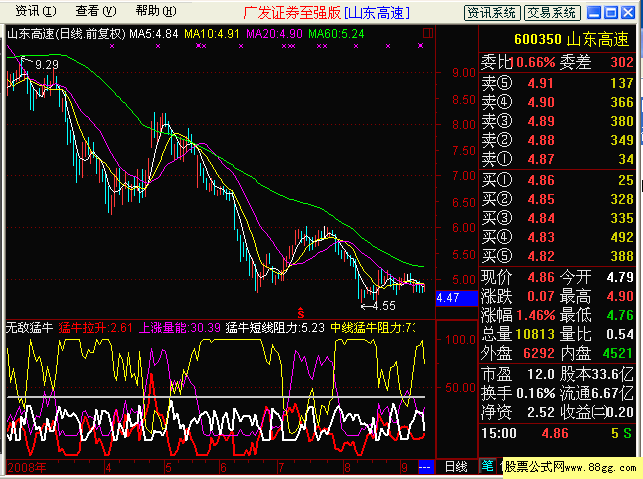The width and height of the screenshot is (643, 479).
Task: Click month 8 marker on time axis
Action: tap(347, 468)
